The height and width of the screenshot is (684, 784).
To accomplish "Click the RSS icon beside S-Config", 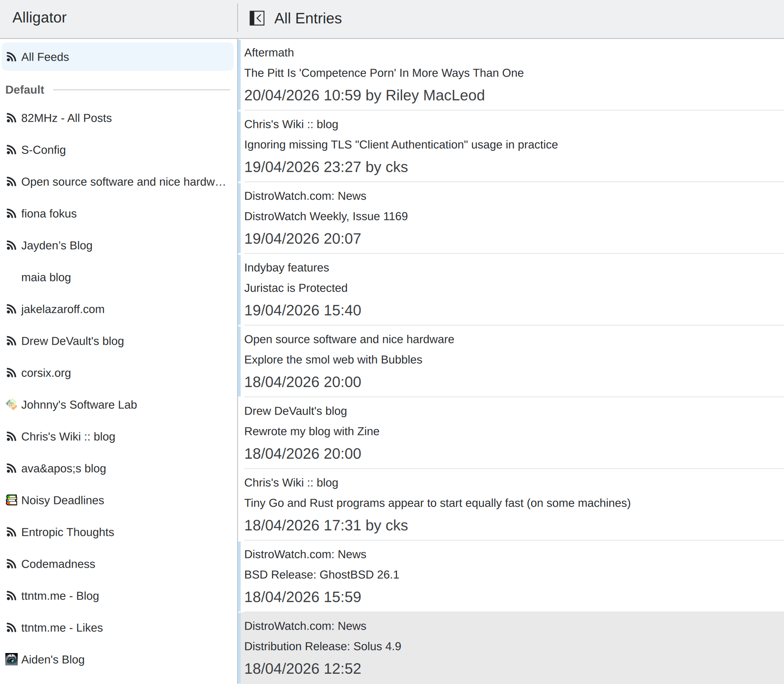I will 12,150.
